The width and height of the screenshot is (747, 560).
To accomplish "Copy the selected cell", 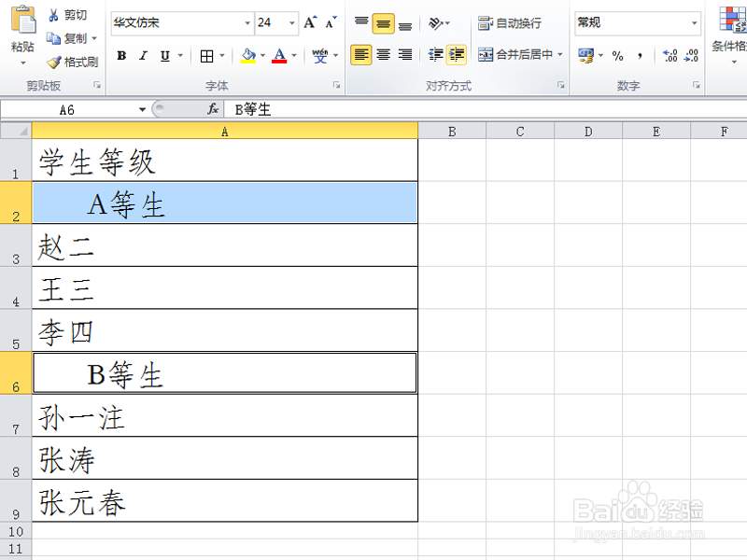I will point(66,38).
